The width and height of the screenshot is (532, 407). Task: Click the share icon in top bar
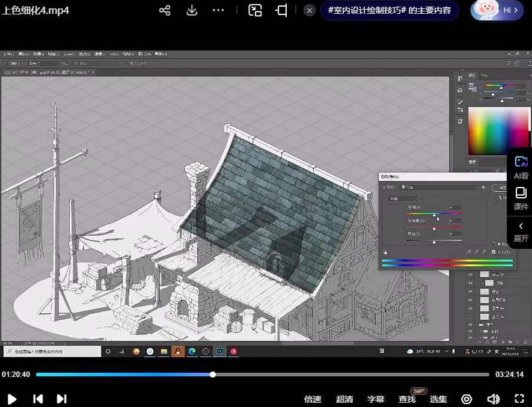[165, 11]
